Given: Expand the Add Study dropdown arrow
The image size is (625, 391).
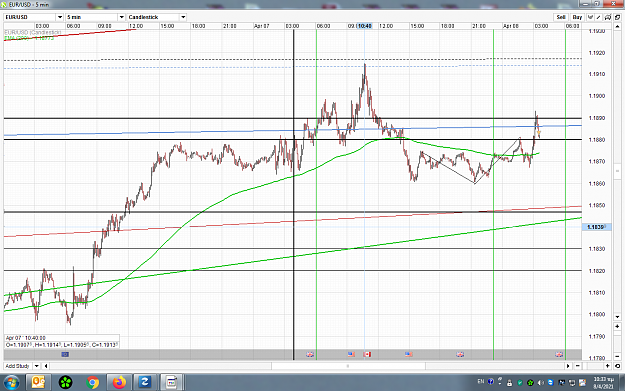Looking at the screenshot, I should [x=36, y=366].
